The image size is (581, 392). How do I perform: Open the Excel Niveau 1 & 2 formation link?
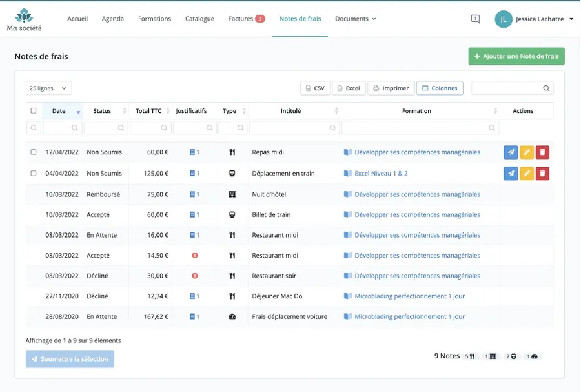click(381, 173)
